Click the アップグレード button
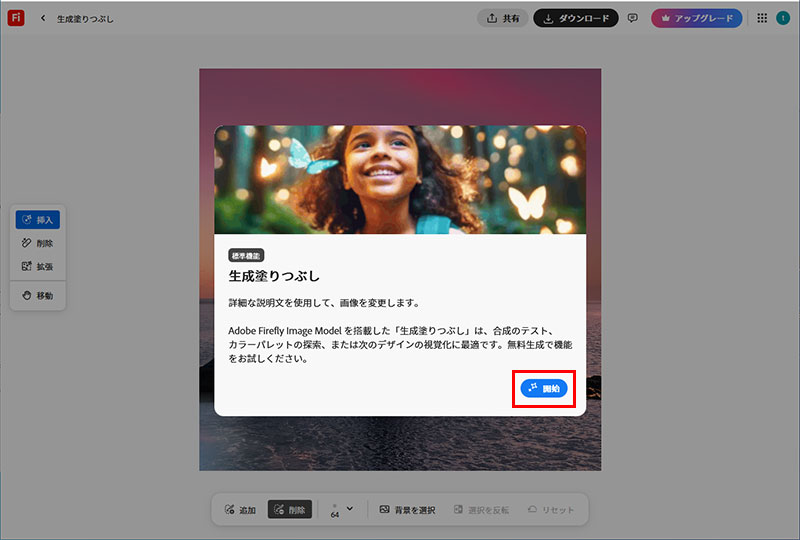 tap(697, 18)
